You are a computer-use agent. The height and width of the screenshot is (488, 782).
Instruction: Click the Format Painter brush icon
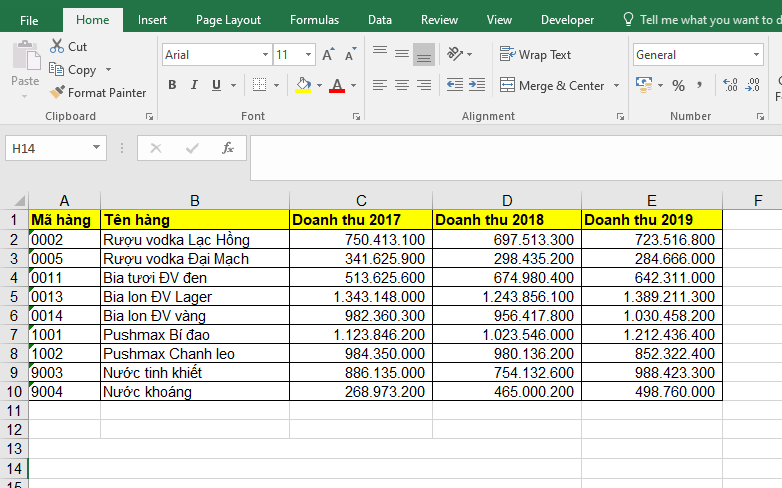click(x=58, y=92)
